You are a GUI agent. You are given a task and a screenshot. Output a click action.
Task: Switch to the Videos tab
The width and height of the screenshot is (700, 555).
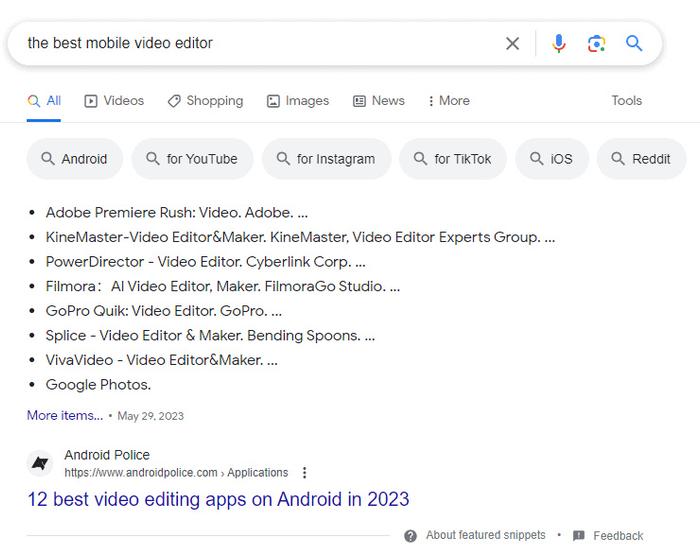(114, 101)
